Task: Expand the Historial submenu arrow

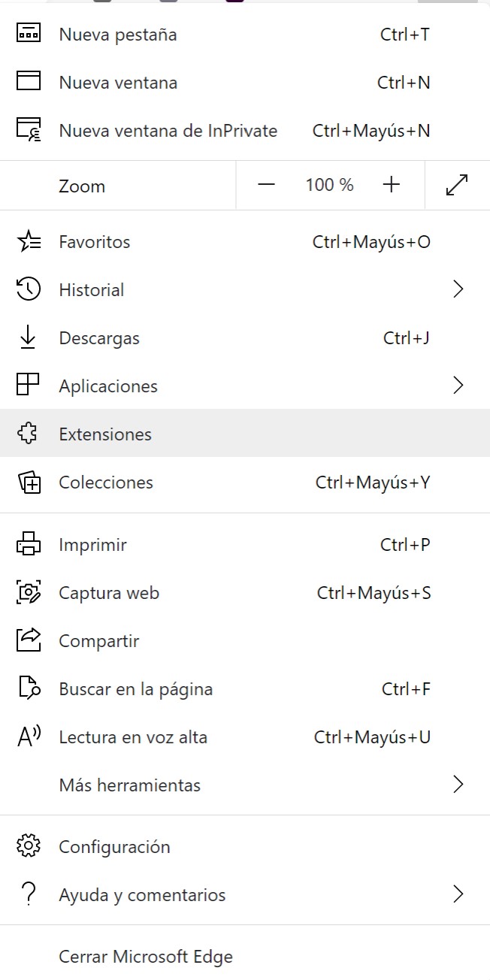Action: 458,289
